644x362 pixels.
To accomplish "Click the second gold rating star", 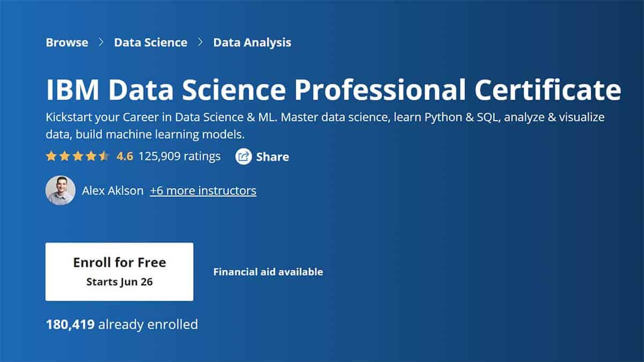I will 64,156.
